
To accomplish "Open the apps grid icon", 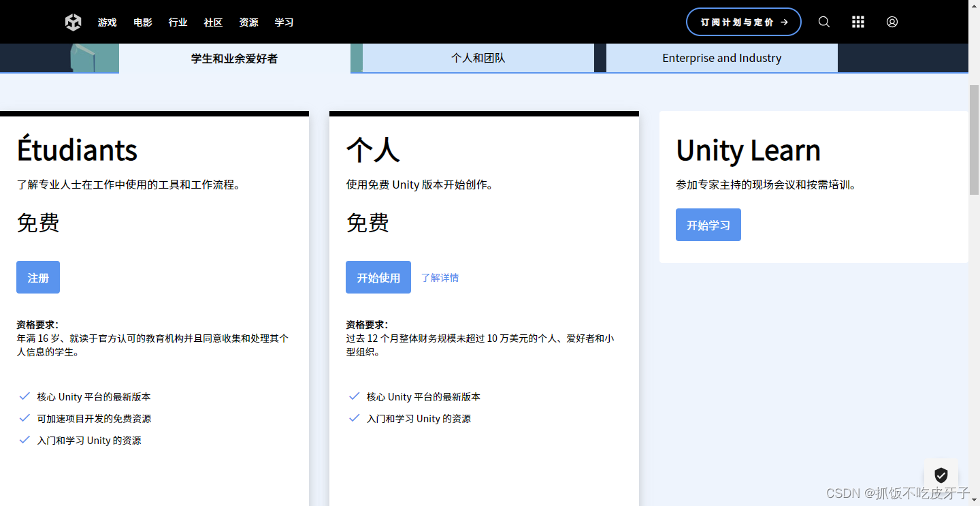I will pyautogui.click(x=858, y=22).
